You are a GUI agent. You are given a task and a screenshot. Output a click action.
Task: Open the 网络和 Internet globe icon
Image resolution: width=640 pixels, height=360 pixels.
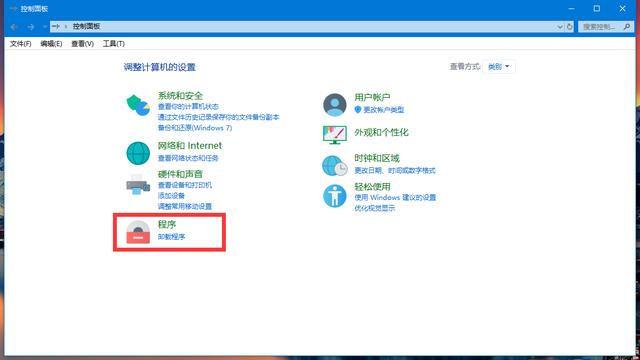tap(138, 153)
